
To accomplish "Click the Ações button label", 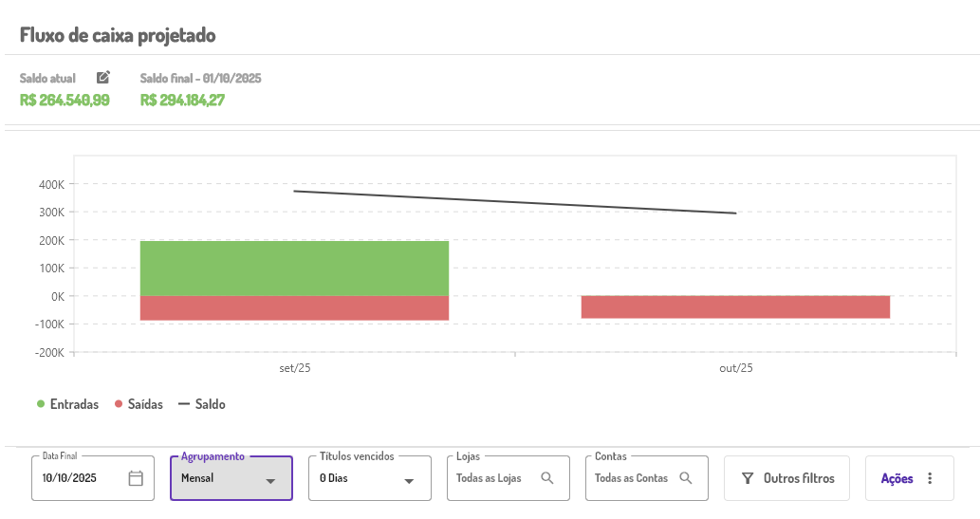I will pyautogui.click(x=897, y=478).
